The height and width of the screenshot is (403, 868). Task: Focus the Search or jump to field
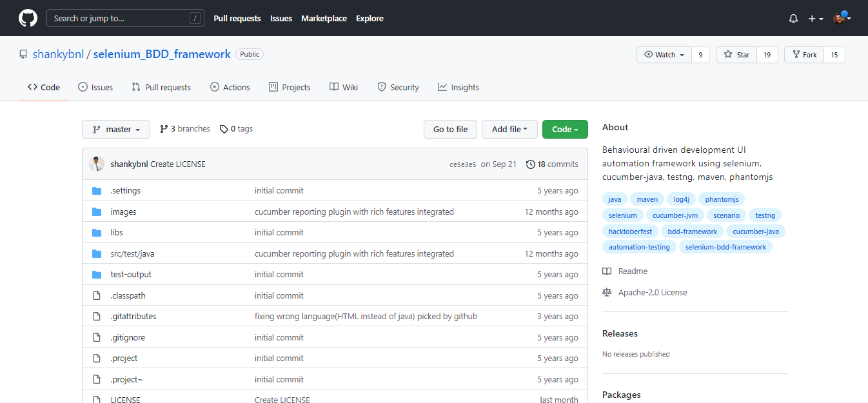(x=119, y=18)
